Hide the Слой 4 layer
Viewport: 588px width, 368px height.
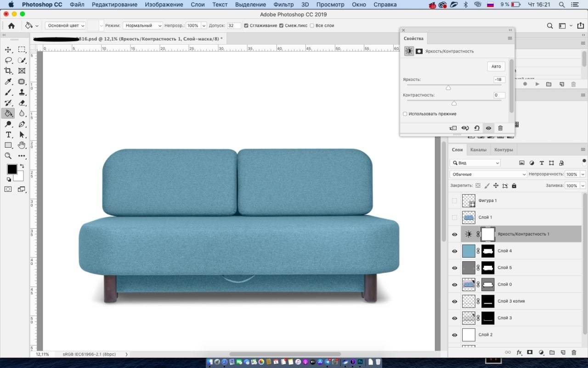[454, 251]
